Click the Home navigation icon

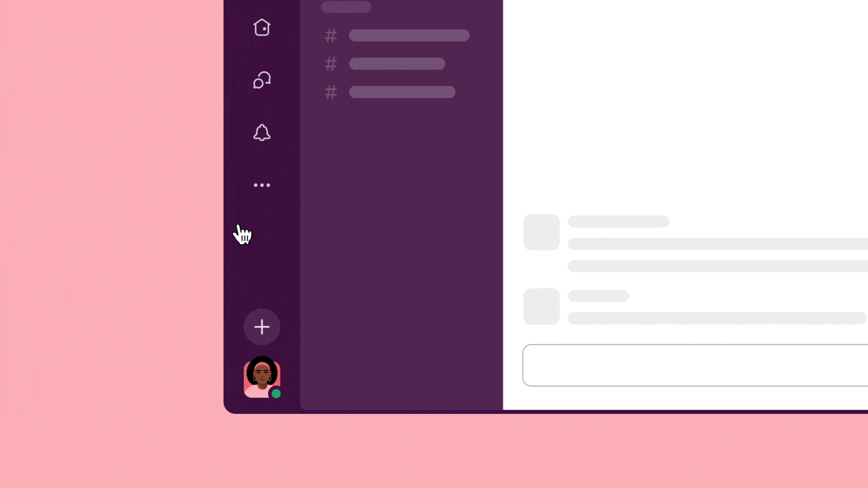(x=262, y=28)
